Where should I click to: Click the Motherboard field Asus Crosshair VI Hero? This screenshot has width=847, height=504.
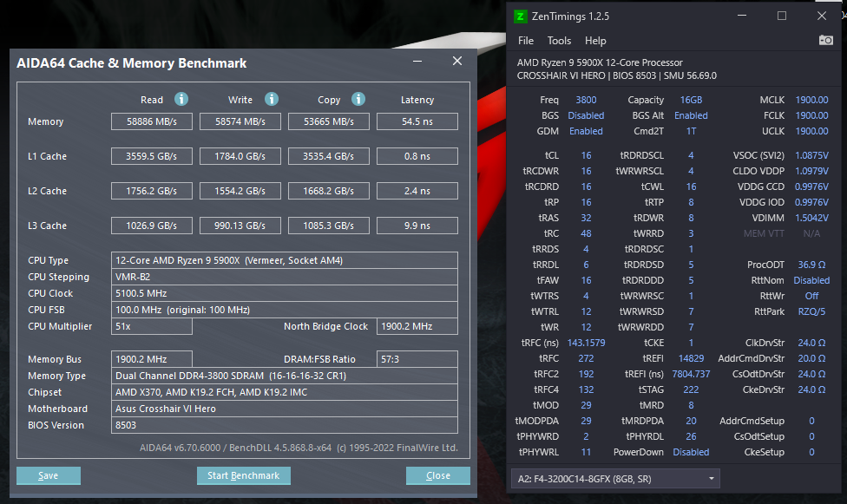285,409
